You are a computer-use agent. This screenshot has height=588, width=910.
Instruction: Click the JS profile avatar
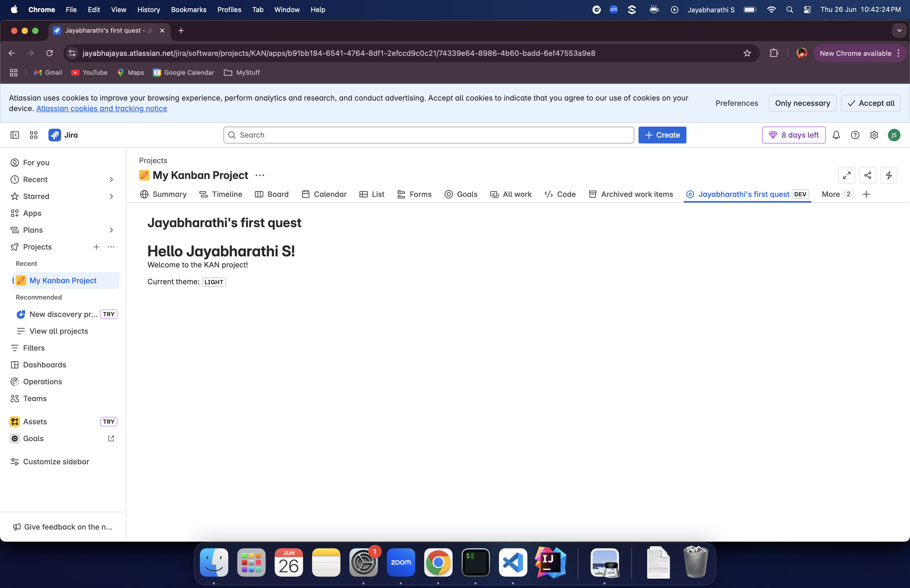(894, 135)
